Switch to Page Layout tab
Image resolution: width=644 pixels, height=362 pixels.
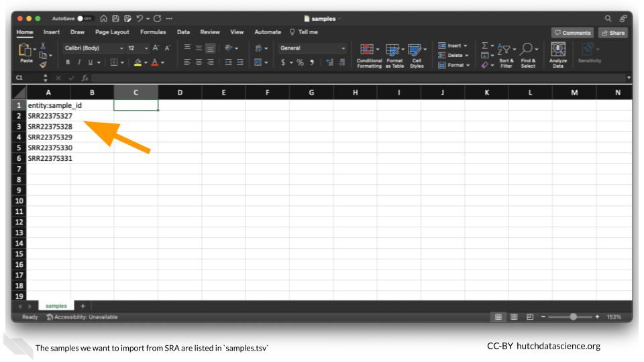click(x=112, y=32)
